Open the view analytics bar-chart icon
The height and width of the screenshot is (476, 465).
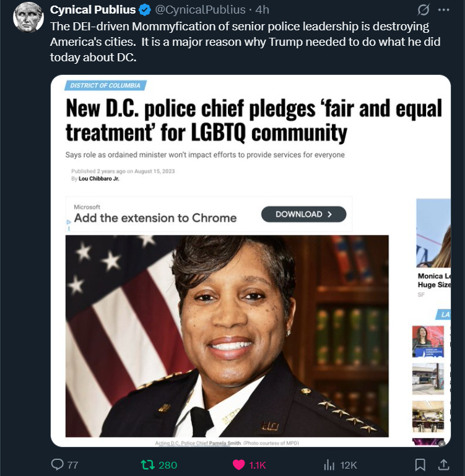click(x=329, y=465)
